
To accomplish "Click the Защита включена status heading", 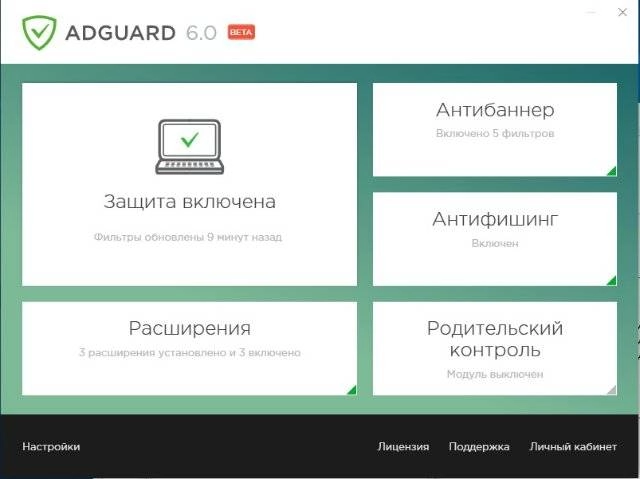I will (189, 202).
